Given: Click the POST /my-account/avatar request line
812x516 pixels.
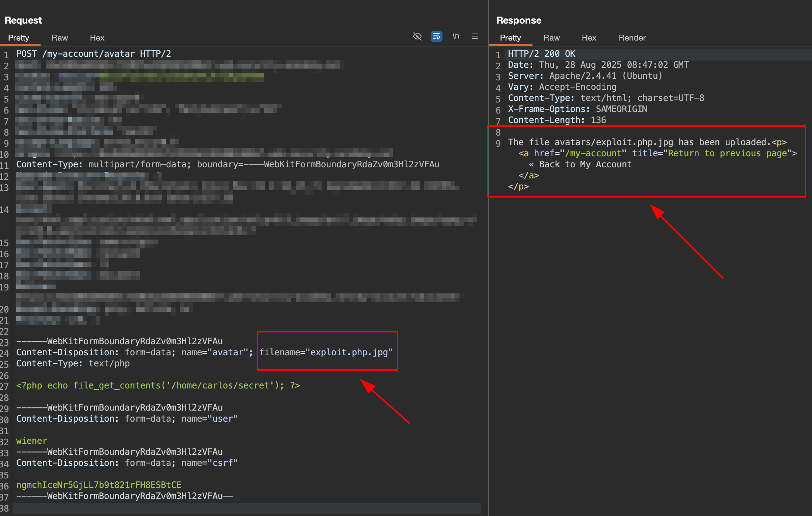Looking at the screenshot, I should point(93,54).
